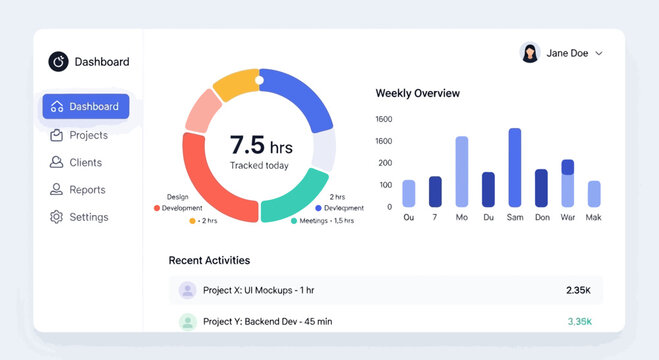The height and width of the screenshot is (360, 659).
Task: Click the Don bar in Weekly Overview
Action: tap(541, 188)
